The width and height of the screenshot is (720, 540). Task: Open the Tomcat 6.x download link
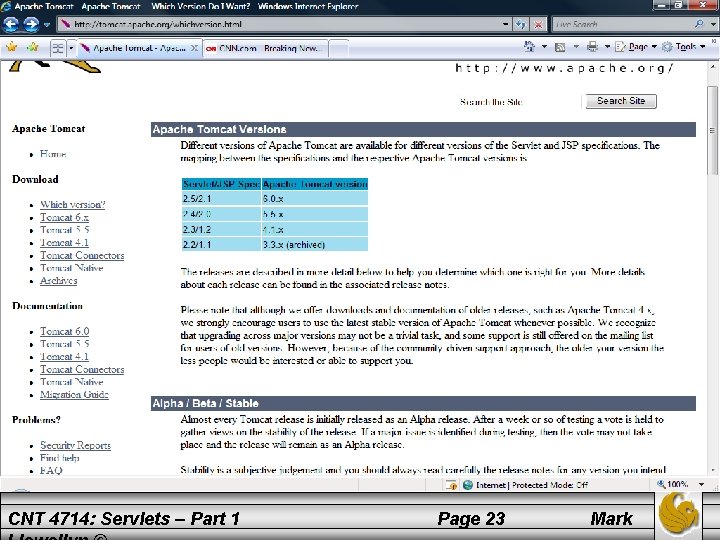coord(64,217)
